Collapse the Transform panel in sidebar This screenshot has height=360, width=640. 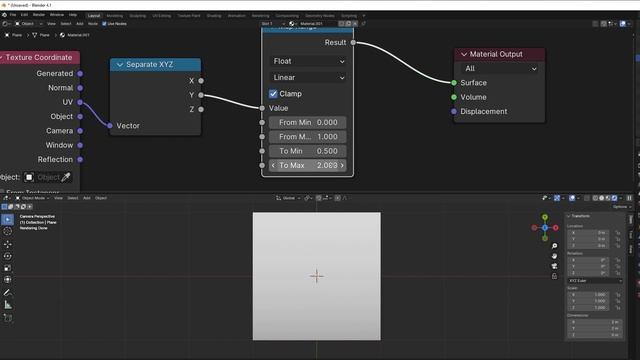point(569,216)
